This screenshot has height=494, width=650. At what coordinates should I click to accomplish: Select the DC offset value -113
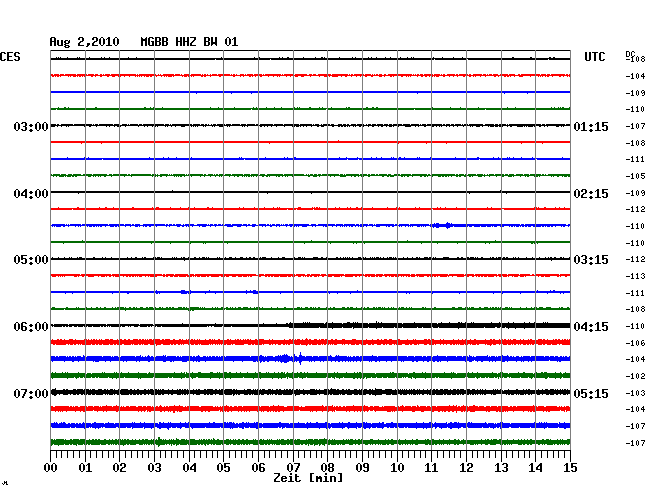click(x=635, y=276)
